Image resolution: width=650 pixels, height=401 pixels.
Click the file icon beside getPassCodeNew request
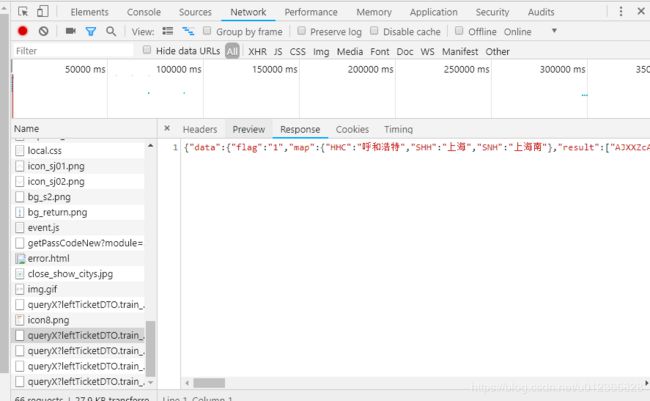point(19,243)
